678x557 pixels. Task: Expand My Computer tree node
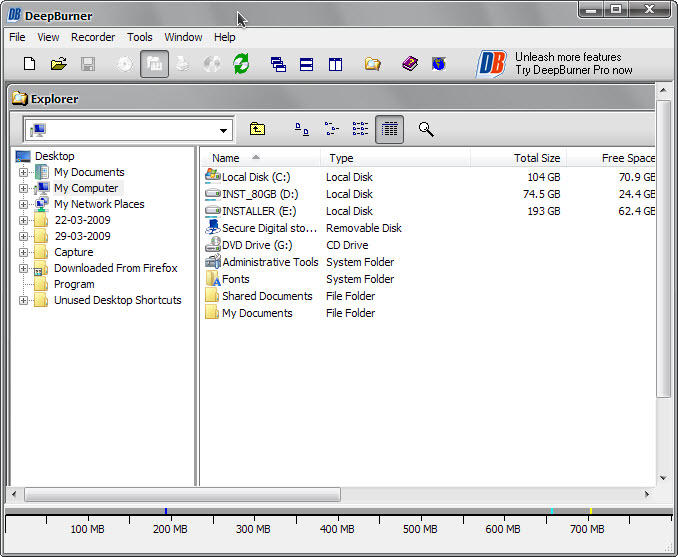23,189
